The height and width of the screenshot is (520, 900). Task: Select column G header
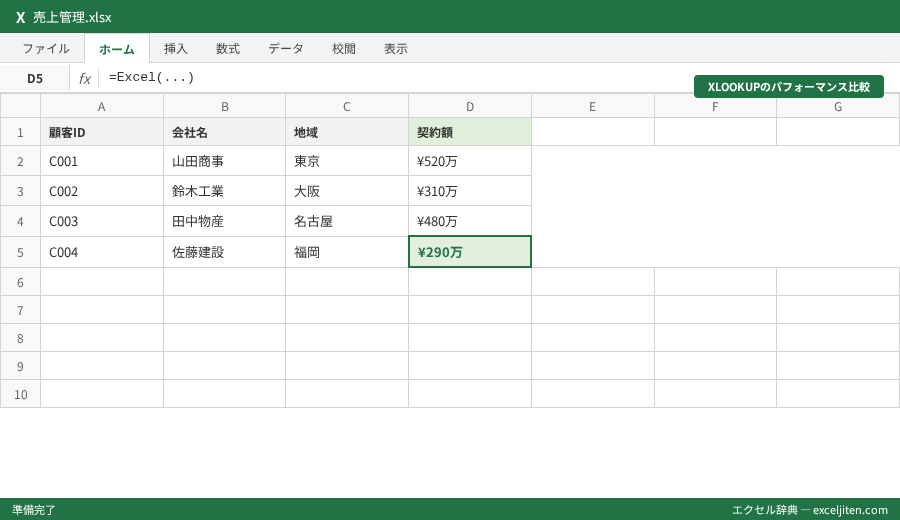(x=837, y=106)
